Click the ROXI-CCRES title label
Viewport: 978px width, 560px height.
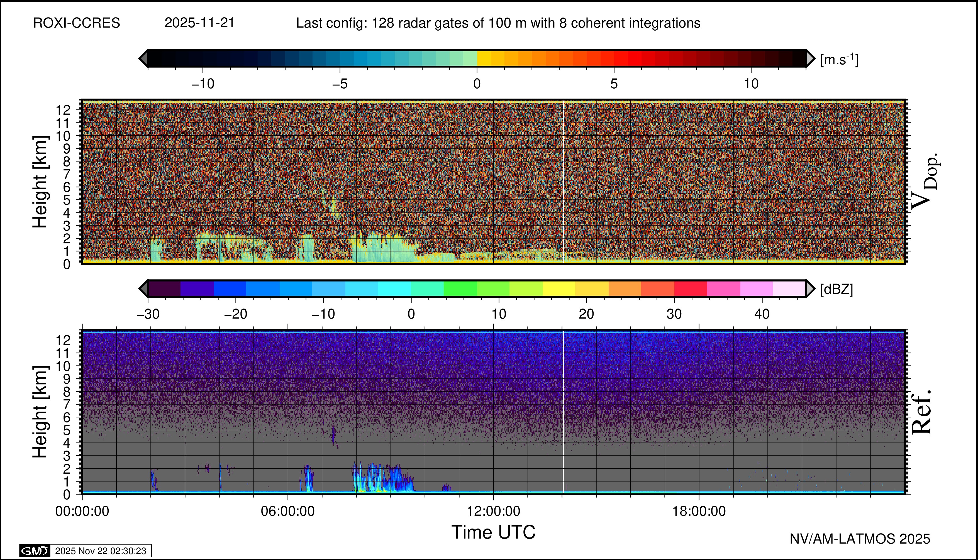coord(77,23)
